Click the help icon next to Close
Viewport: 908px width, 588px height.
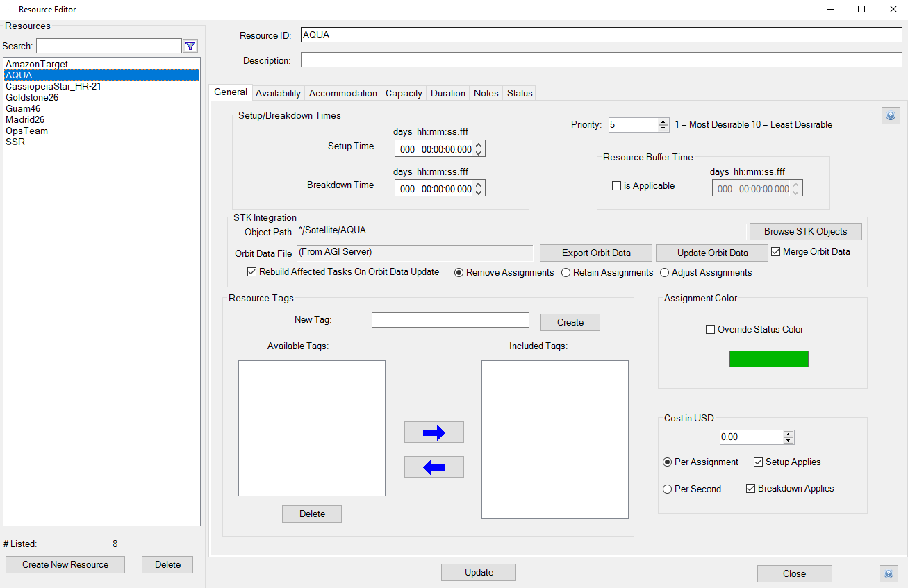pos(889,573)
